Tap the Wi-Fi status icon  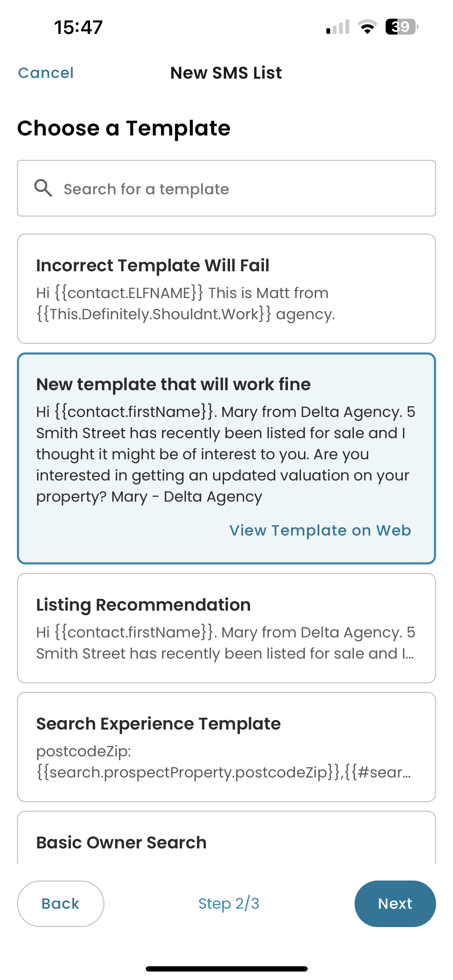(367, 26)
